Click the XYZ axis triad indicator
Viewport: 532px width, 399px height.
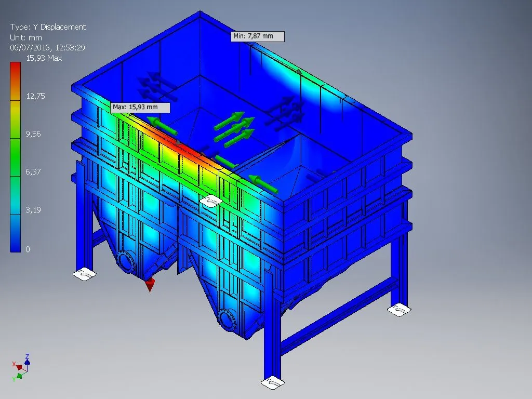(x=21, y=367)
